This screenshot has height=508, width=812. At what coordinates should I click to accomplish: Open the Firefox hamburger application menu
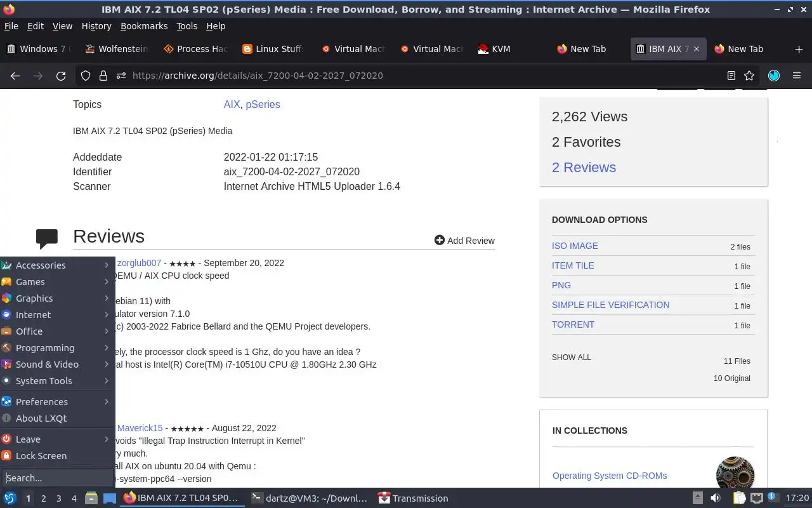[x=797, y=76]
